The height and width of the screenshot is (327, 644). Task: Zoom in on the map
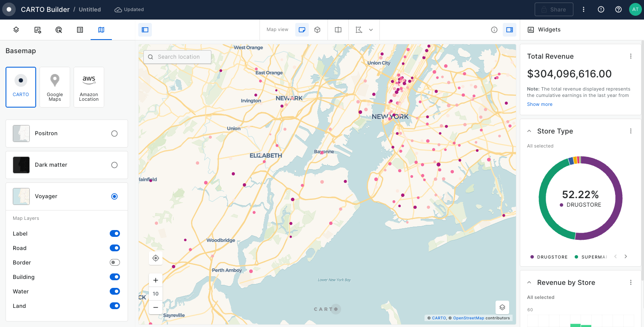coord(156,280)
